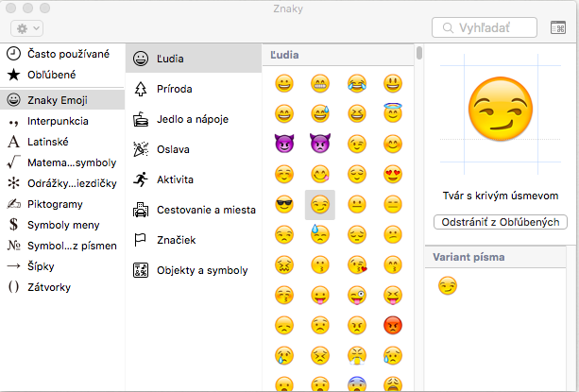This screenshot has height=392, width=579.
Task: Select Latinské category
Action: pos(62,142)
